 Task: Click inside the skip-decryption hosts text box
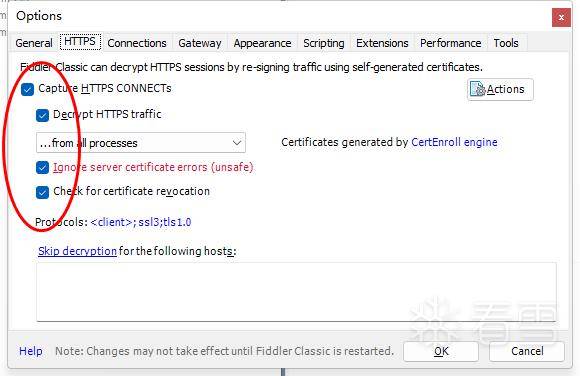pyautogui.click(x=296, y=292)
